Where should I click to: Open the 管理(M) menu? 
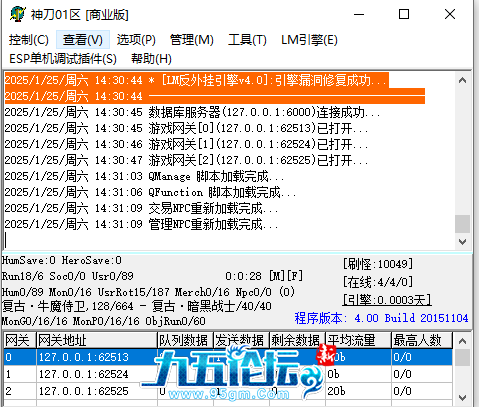[192, 40]
